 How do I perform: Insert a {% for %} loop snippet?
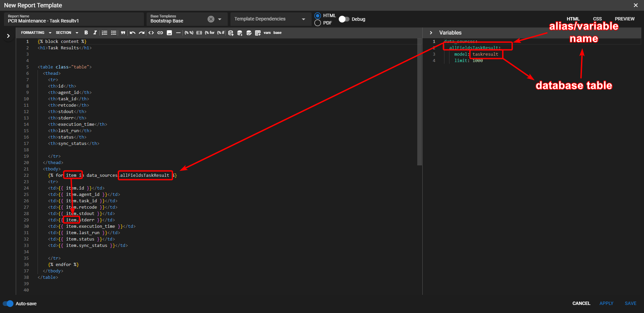pos(210,33)
